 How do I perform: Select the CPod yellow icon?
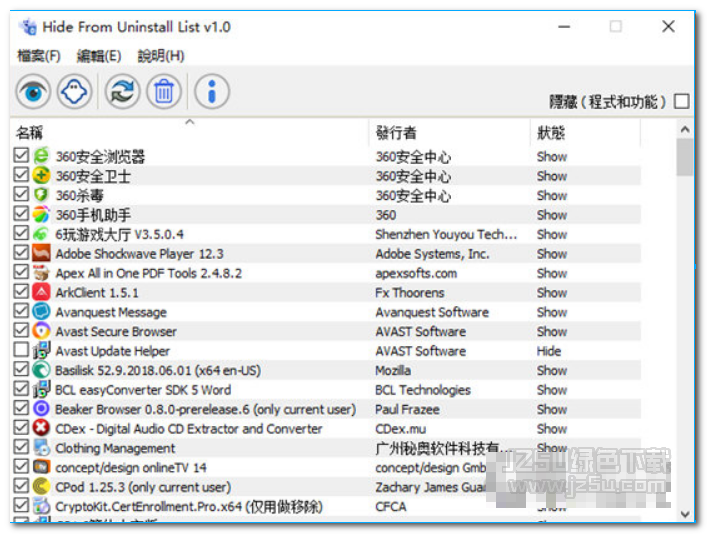[41, 486]
